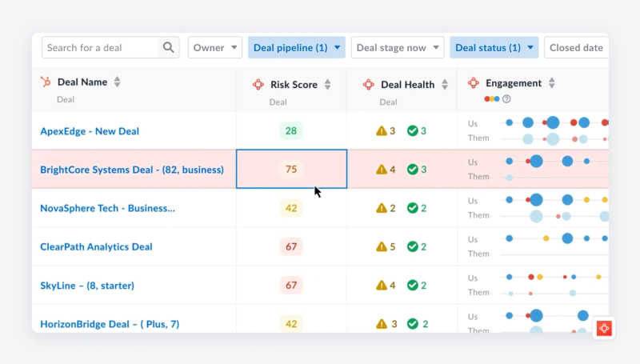
Task: Click ApexEdge green checkmark icon
Action: 413,130
